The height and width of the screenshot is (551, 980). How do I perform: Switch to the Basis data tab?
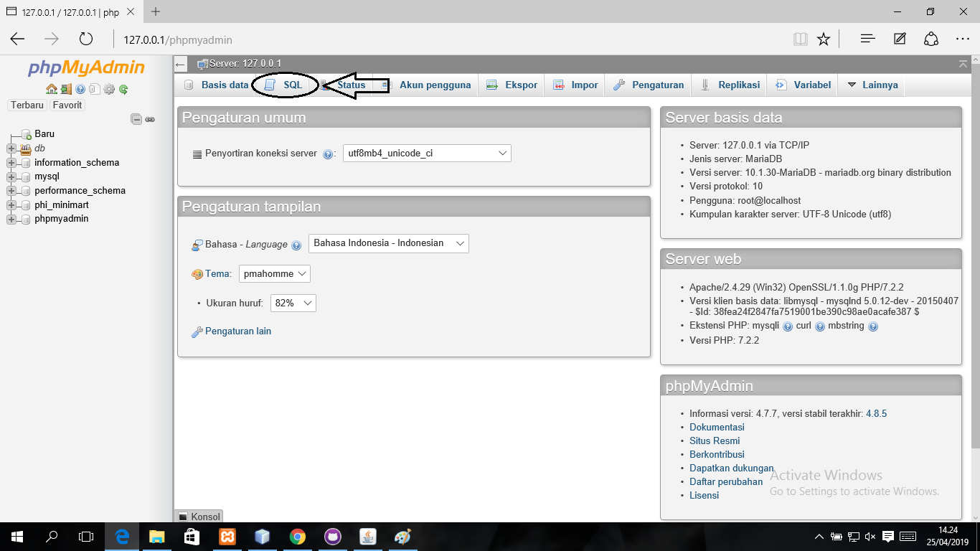(x=216, y=85)
